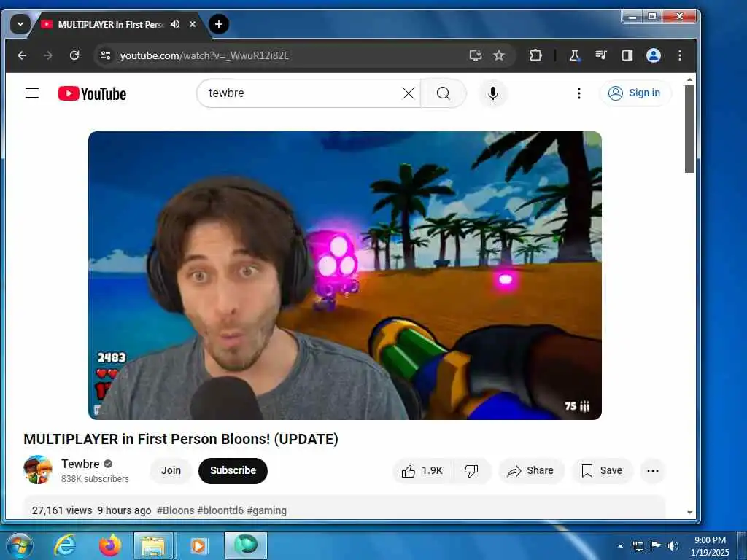Close the MULTIPLAYER in First Person tab
The height and width of the screenshot is (560, 747).
193,24
